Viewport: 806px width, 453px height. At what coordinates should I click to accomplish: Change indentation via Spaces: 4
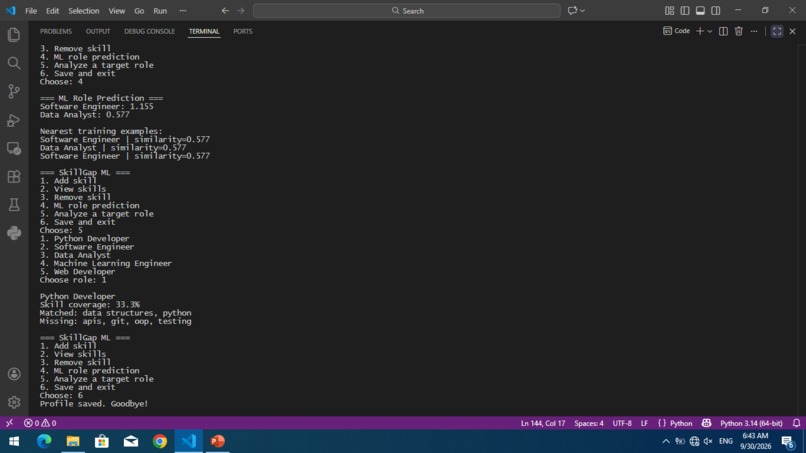point(589,423)
